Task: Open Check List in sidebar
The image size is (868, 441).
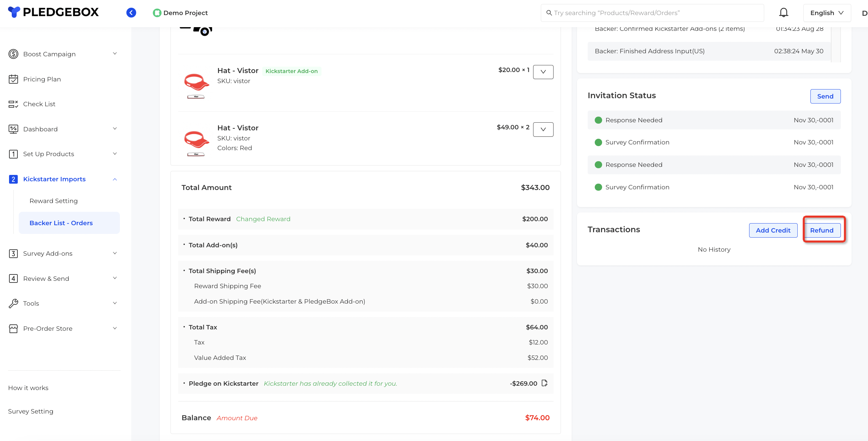Action: (39, 104)
